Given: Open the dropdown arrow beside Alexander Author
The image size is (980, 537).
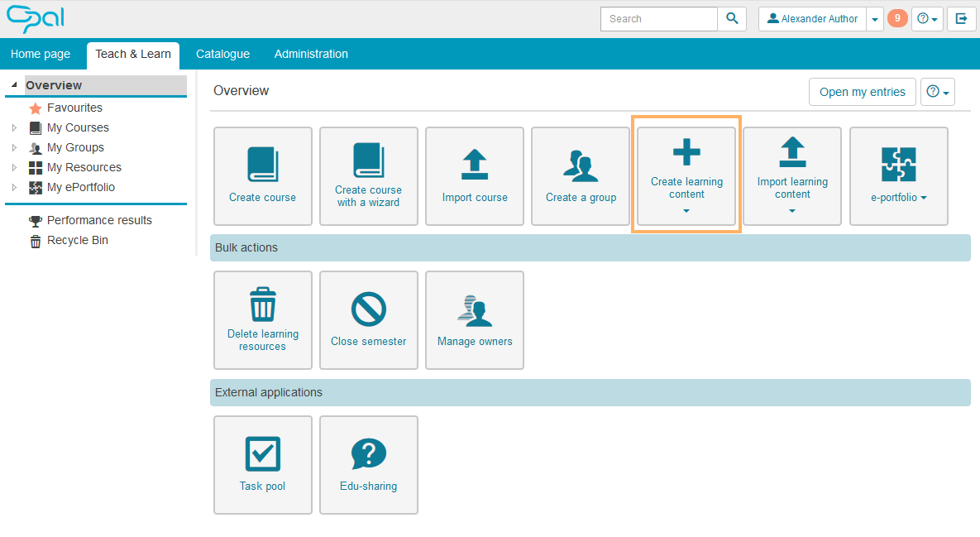Looking at the screenshot, I should pyautogui.click(x=875, y=19).
